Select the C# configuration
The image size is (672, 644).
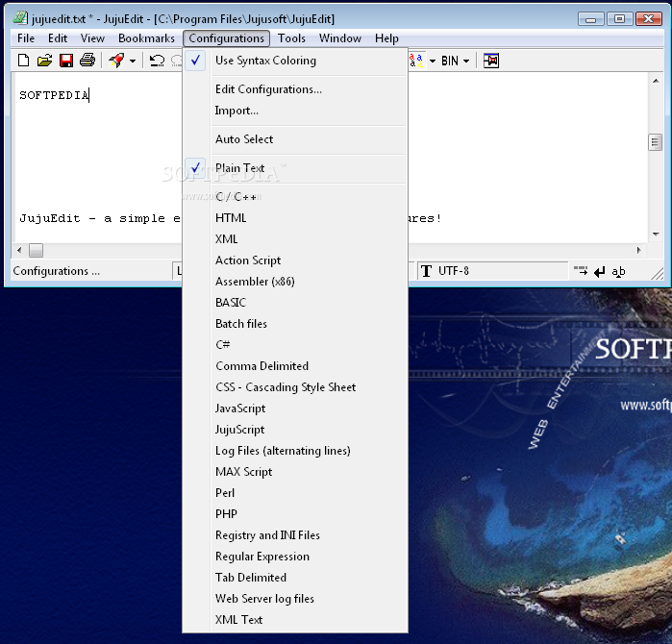coord(295,345)
